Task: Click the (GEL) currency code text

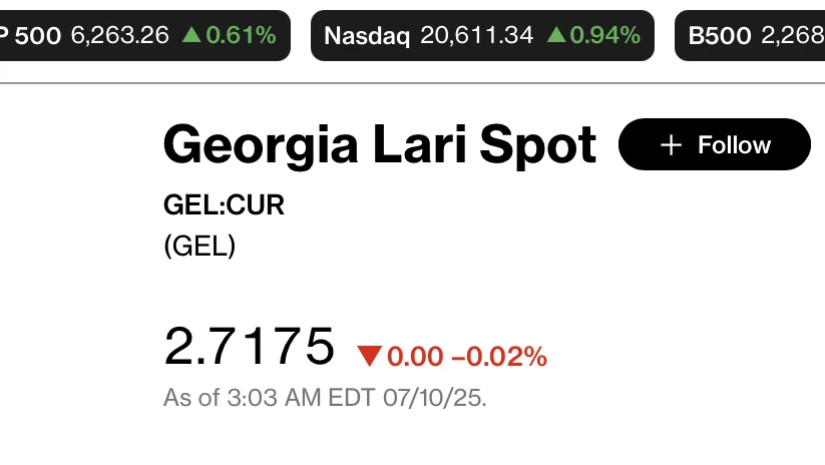Action: coord(200,246)
